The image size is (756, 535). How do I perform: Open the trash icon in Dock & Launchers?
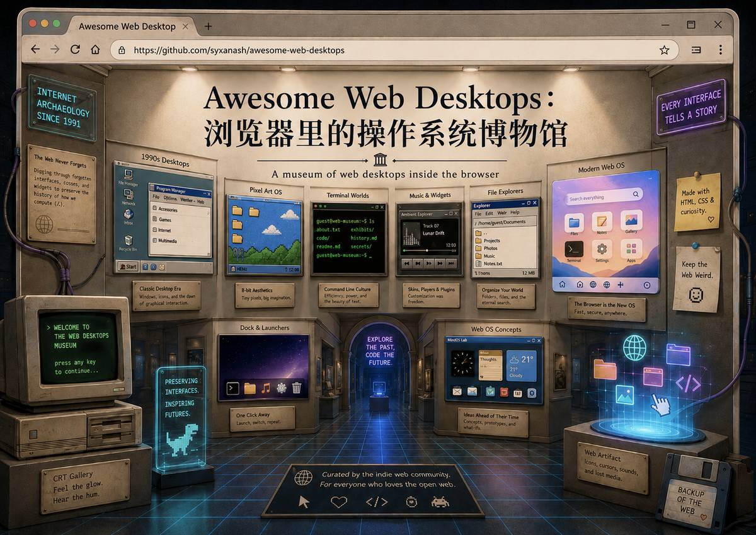coord(297,388)
